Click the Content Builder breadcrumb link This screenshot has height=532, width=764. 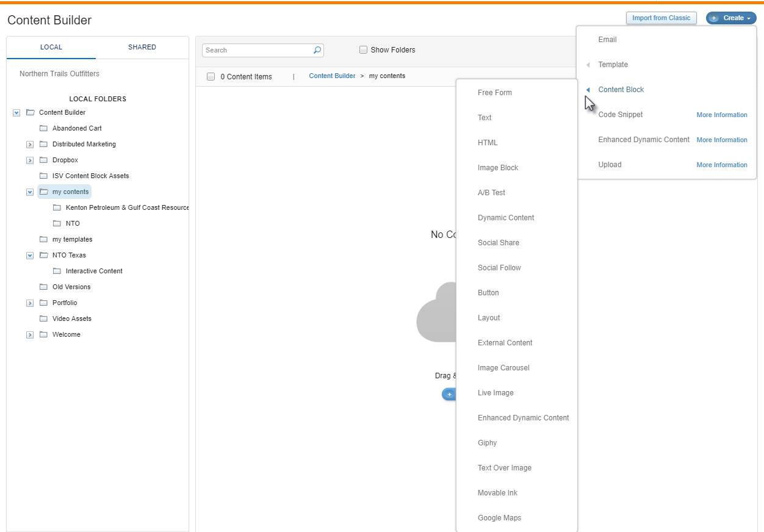(x=332, y=76)
